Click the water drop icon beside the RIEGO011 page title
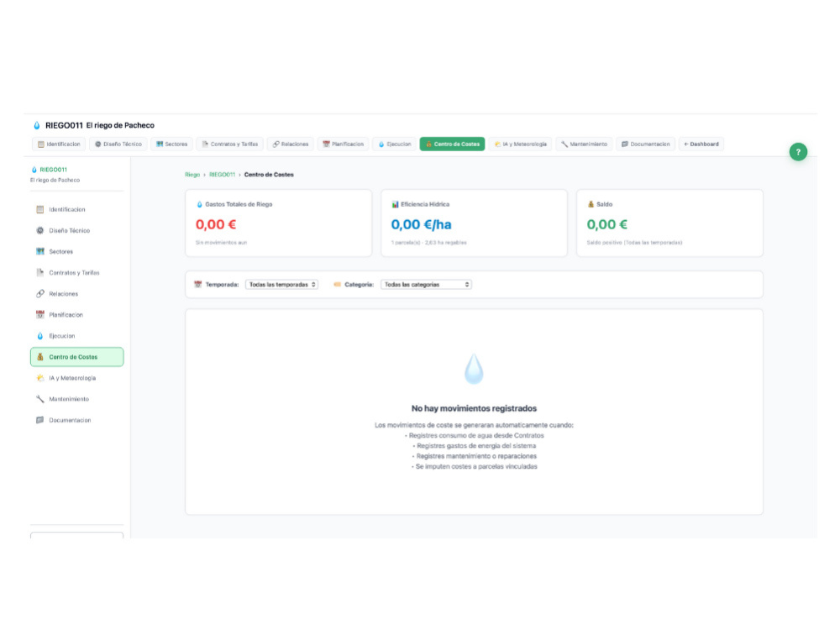Image resolution: width=840 pixels, height=630 pixels. 36,125
